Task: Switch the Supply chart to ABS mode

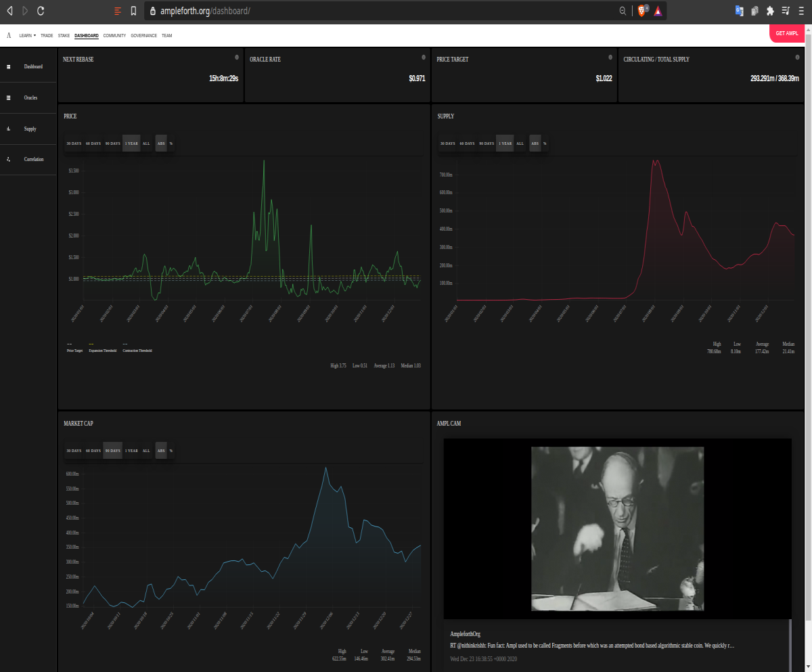Action: point(535,143)
